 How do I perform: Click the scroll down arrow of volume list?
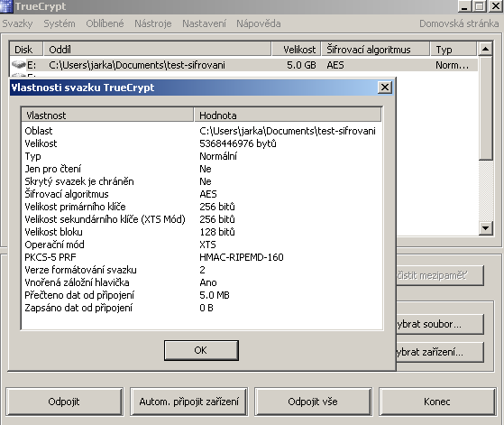(x=485, y=228)
